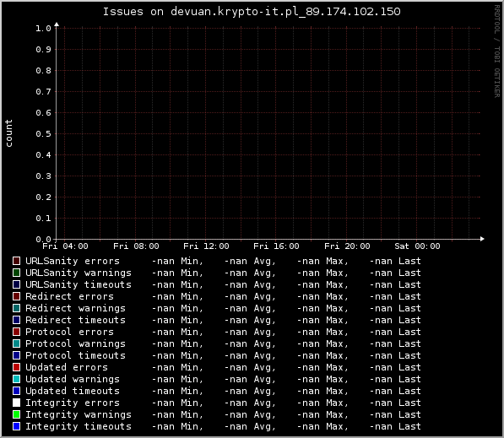
Task: Click the URLSanity timeouts legend swatch
Action: pyautogui.click(x=16, y=284)
